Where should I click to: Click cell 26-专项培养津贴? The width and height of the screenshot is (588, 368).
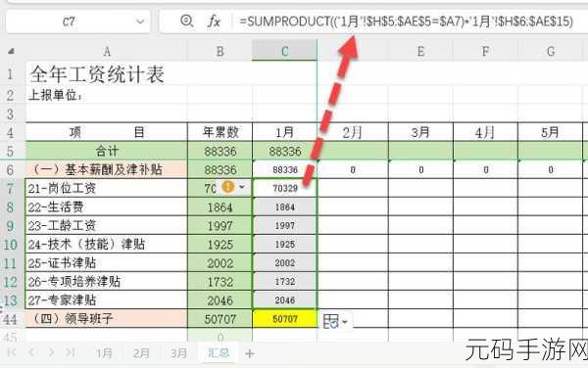[x=107, y=282]
